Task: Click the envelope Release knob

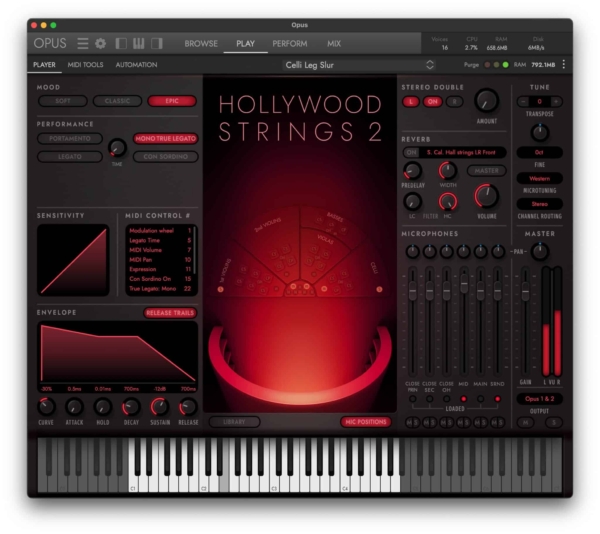Action: pyautogui.click(x=188, y=407)
